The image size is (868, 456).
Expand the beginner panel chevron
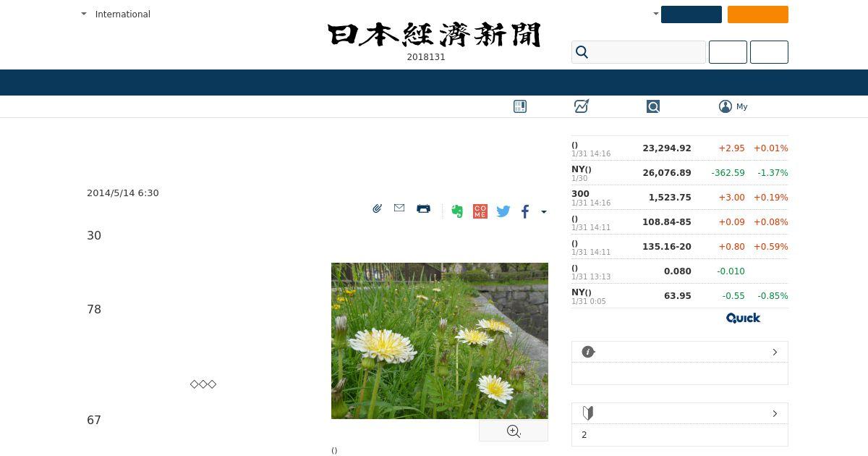775,413
